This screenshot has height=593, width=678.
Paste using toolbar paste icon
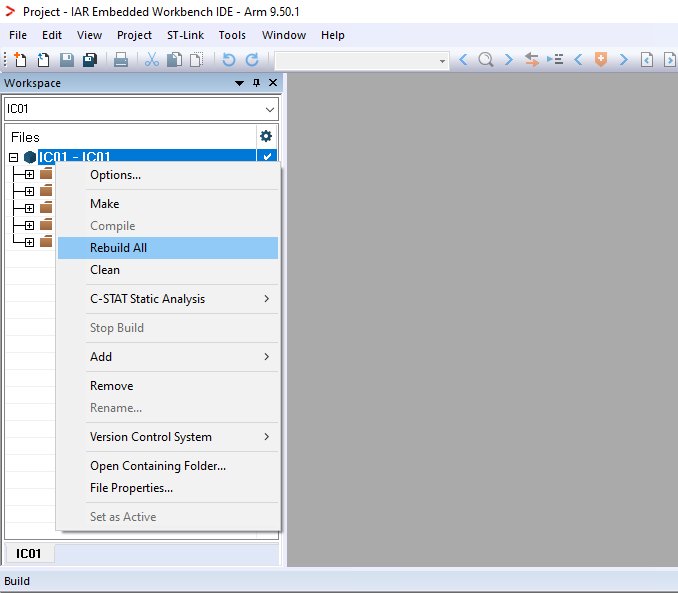click(197, 59)
